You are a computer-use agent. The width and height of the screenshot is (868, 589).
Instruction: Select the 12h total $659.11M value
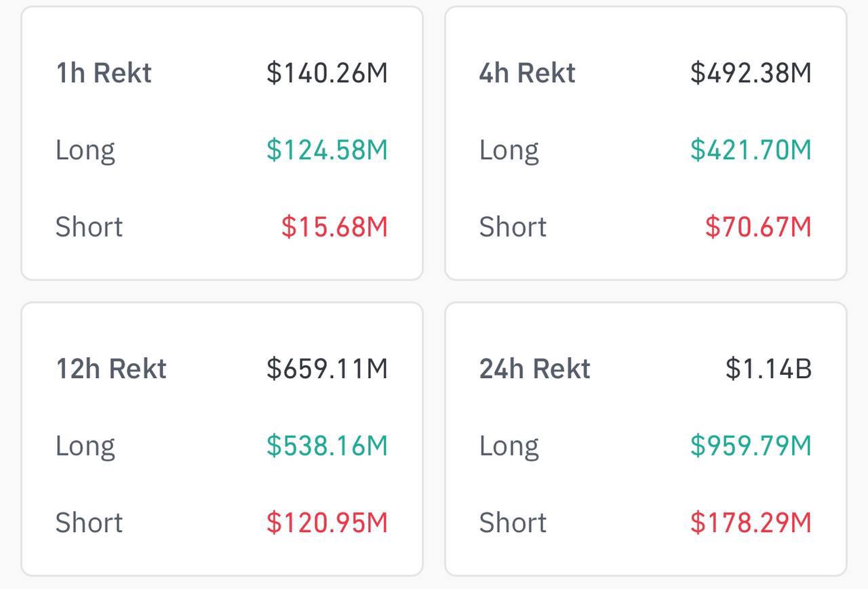pos(327,368)
